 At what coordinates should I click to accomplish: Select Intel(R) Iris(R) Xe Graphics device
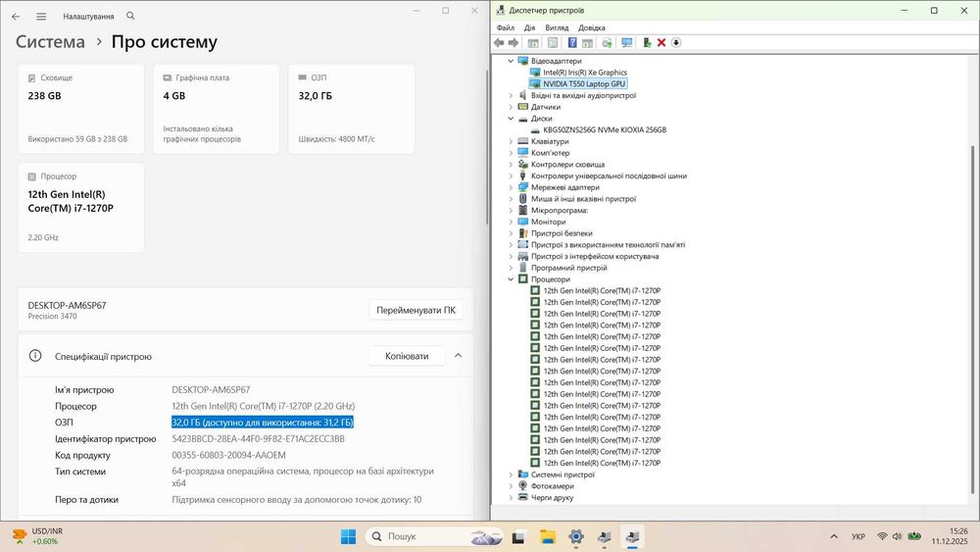pos(584,73)
